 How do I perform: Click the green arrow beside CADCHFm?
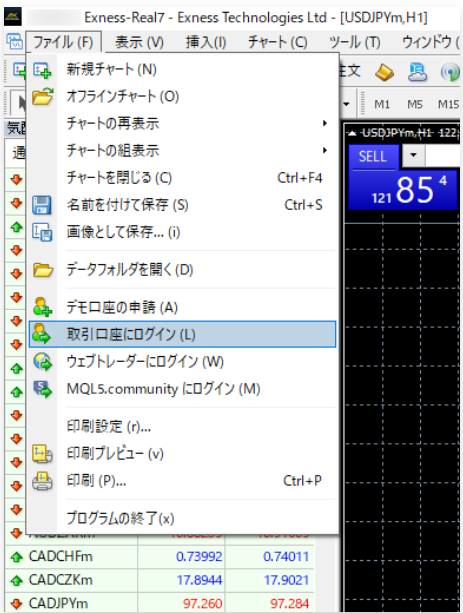tap(16, 557)
